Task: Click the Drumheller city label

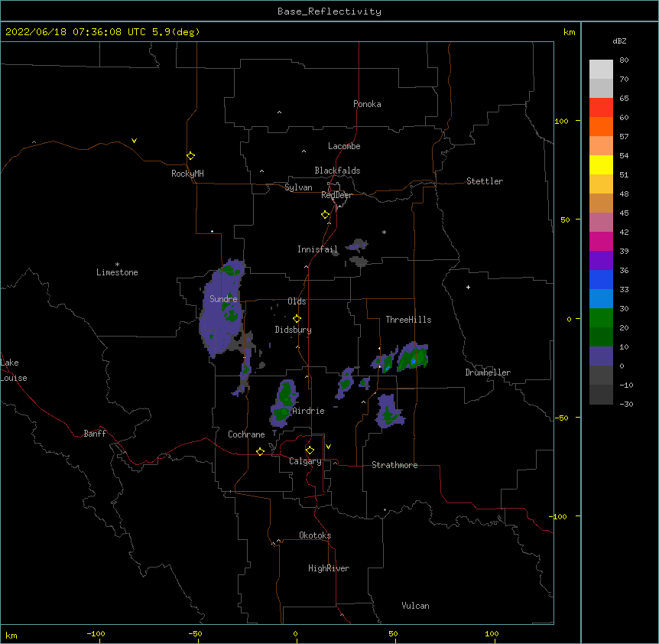Action: pos(488,372)
